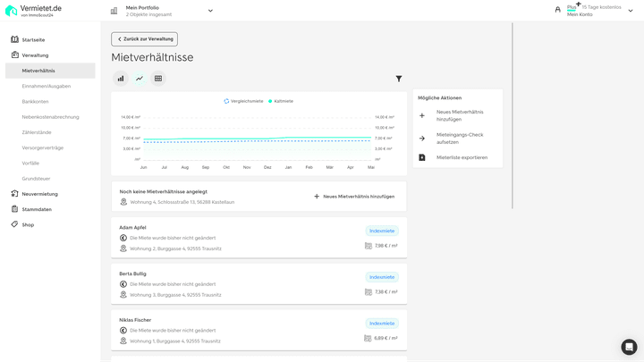This screenshot has height=362, width=644.
Task: Toggle Vergleichsmiete series in chart legend
Action: [x=244, y=101]
